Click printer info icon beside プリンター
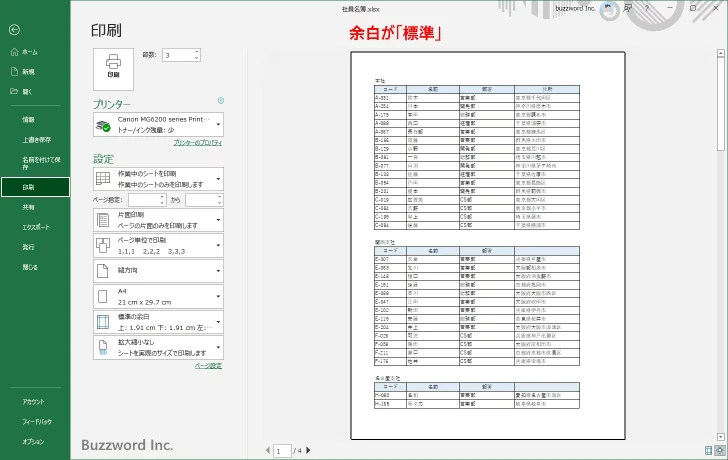728x460 pixels. 221,101
